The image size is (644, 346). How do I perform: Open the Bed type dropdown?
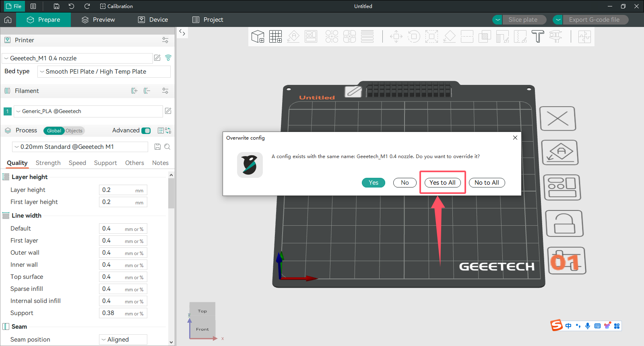pyautogui.click(x=104, y=72)
